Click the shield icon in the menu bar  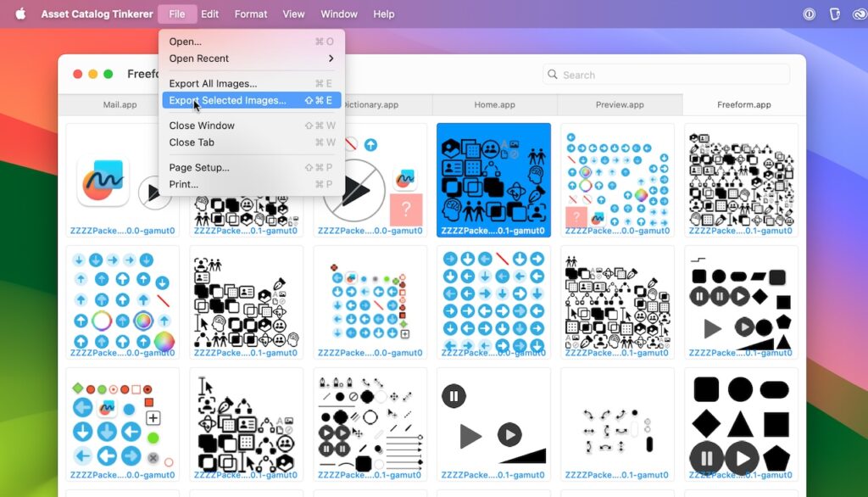(836, 14)
